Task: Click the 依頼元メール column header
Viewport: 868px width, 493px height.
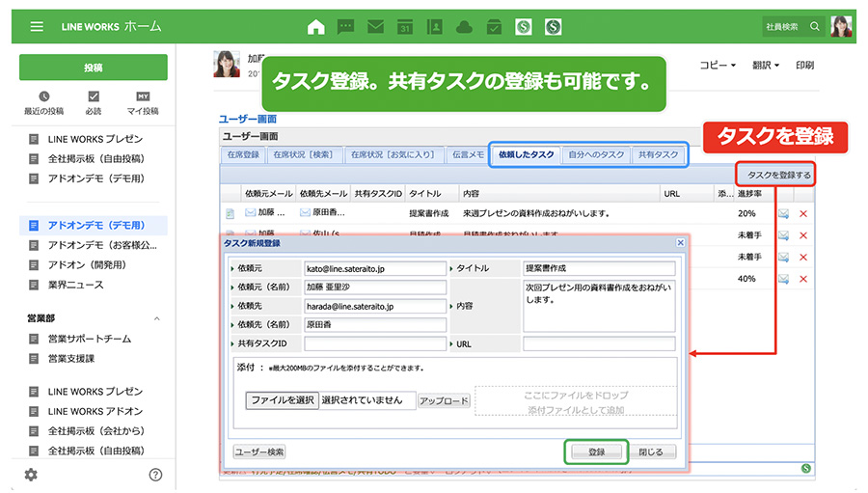Action: 268,194
